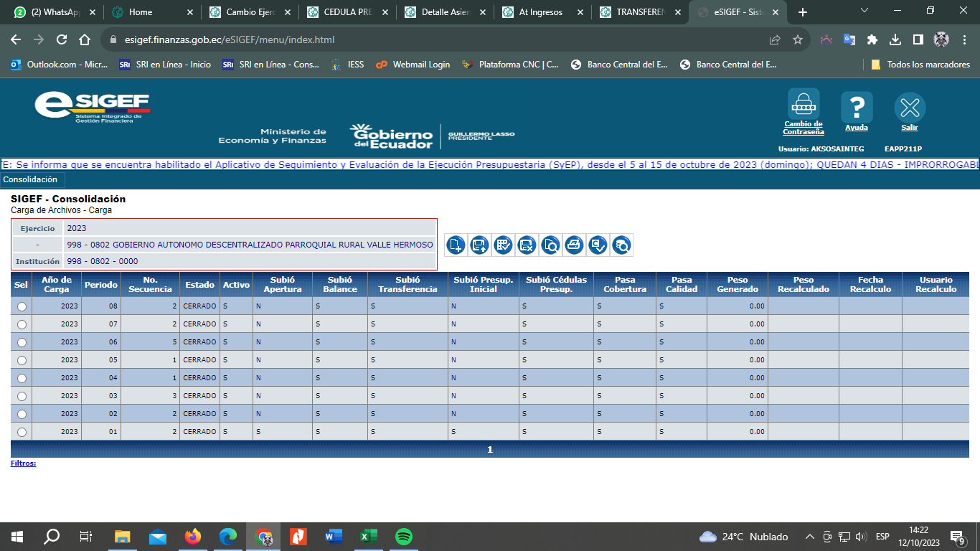
Task: Switch to the CEDULA PRE browser tab
Action: 347,12
